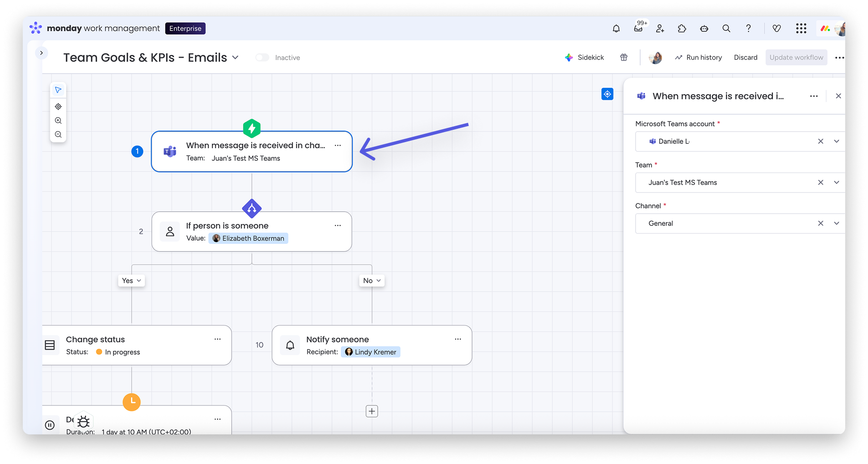Open the autopilot robot icon
The height and width of the screenshot is (464, 868).
click(704, 29)
